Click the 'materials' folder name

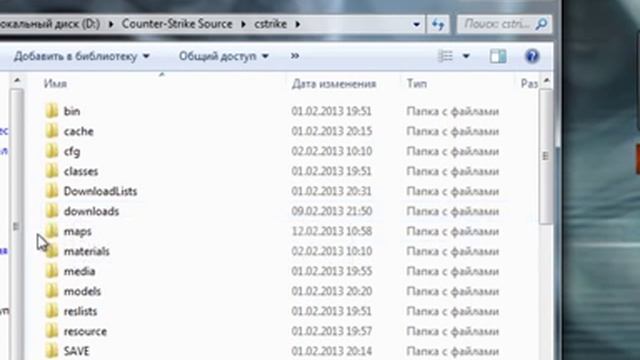point(87,251)
